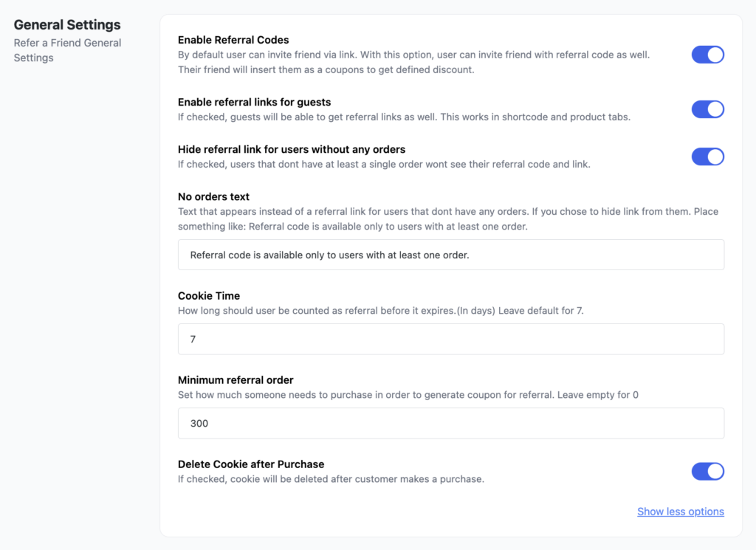
Task: Toggle "Hide referral link for users without any orders"
Action: (x=707, y=157)
